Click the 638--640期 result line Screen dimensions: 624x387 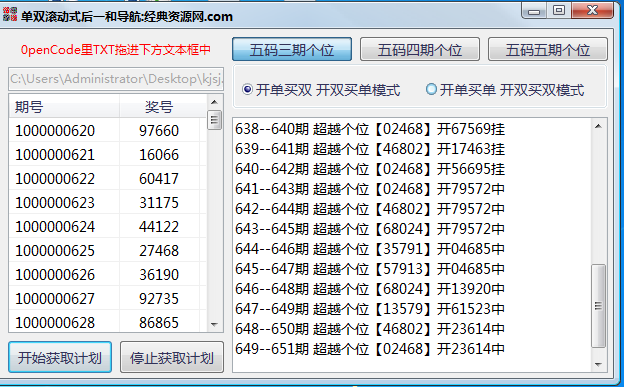(370, 129)
